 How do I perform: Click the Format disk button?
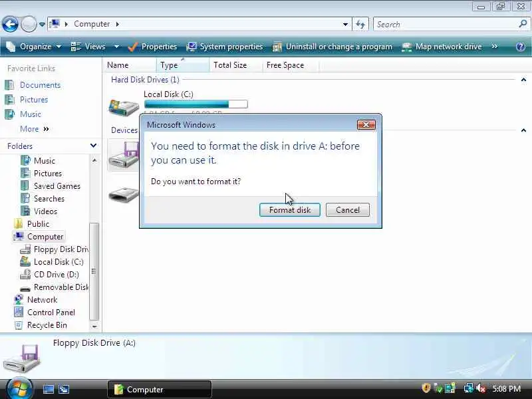point(290,210)
